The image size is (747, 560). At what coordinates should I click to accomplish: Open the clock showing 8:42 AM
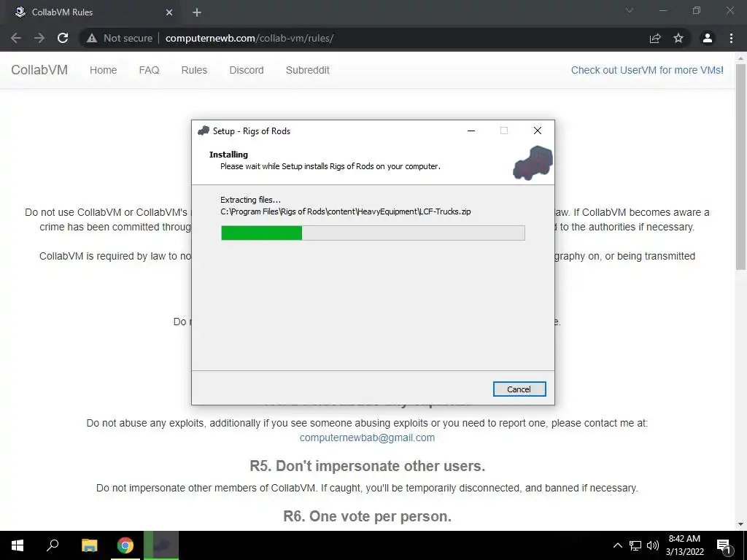click(684, 545)
